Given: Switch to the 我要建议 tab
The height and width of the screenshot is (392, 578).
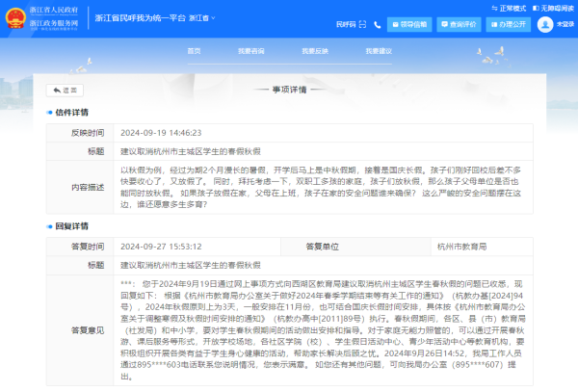Looking at the screenshot, I should [x=379, y=50].
